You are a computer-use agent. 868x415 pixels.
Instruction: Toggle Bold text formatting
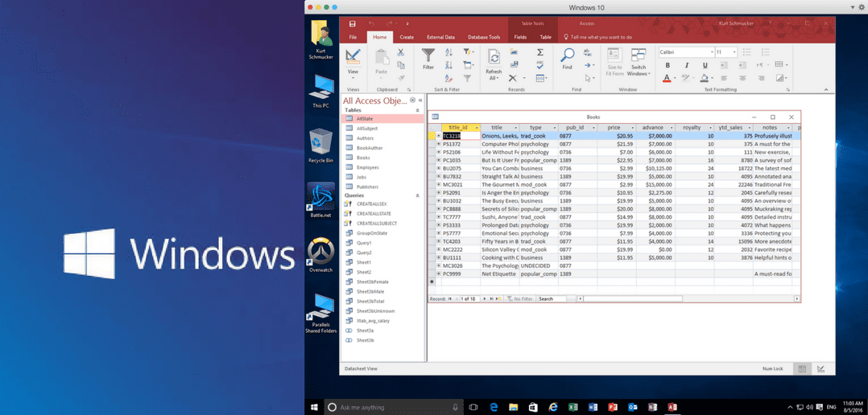pyautogui.click(x=666, y=66)
